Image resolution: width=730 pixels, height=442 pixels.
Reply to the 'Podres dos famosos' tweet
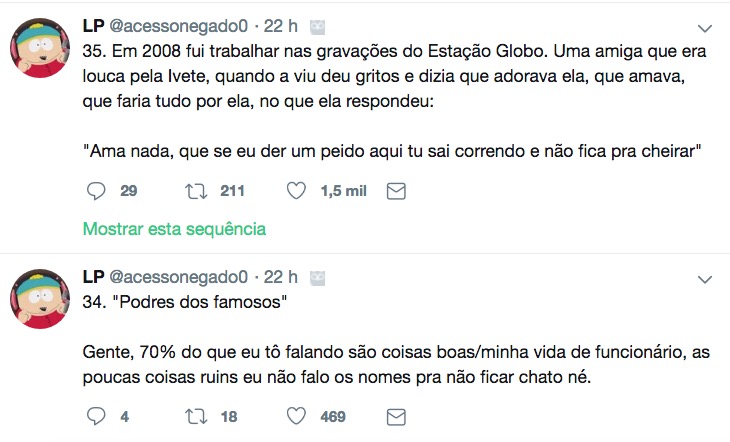(96, 415)
